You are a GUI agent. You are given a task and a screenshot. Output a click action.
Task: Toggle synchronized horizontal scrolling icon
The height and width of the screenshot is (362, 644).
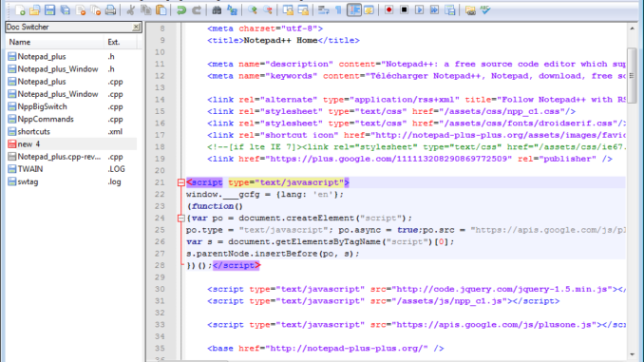303,10
